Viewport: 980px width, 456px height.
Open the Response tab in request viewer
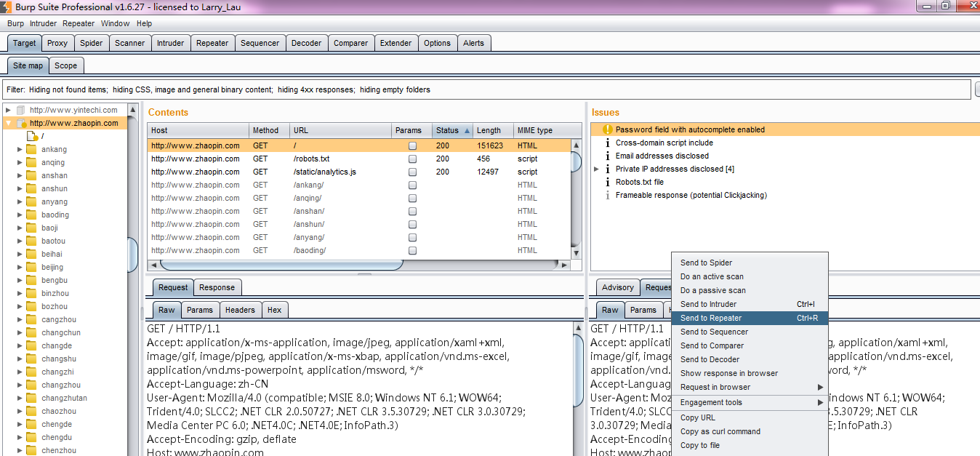(x=217, y=287)
